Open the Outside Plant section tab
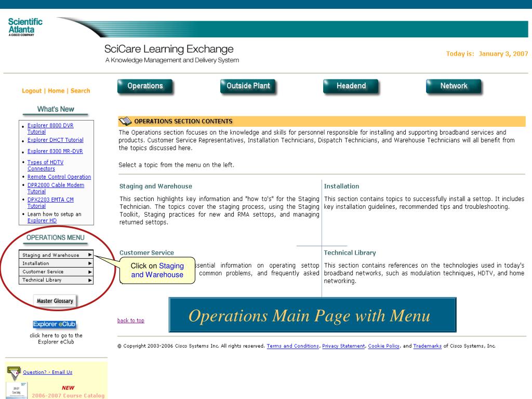The height and width of the screenshot is (399, 532). 248,86
